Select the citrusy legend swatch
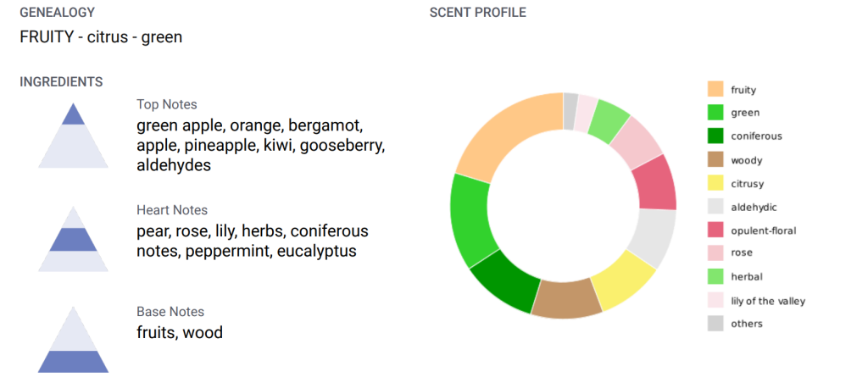Viewport: 868px width, 383px height. coord(715,183)
